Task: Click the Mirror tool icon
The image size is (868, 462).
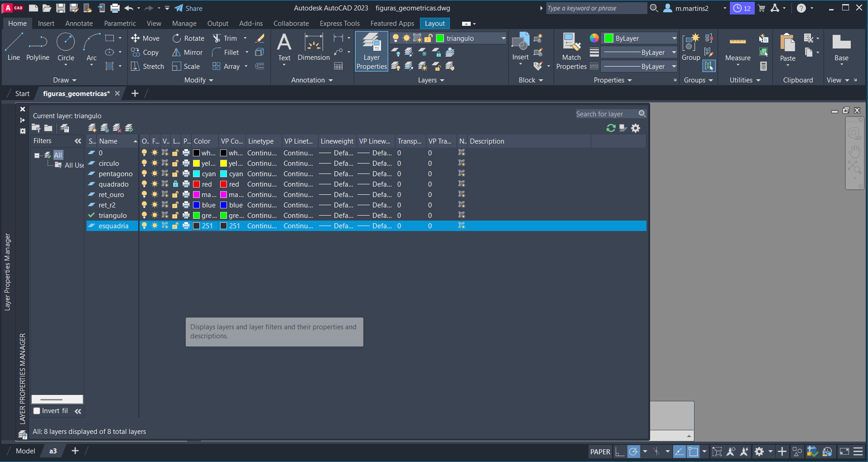Action: 176,53
